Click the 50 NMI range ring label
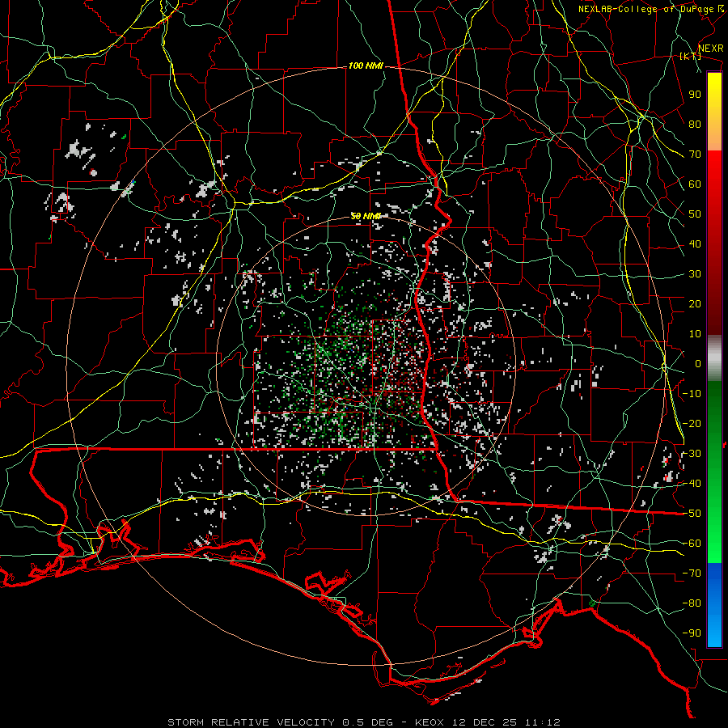The width and height of the screenshot is (728, 728). 366,216
